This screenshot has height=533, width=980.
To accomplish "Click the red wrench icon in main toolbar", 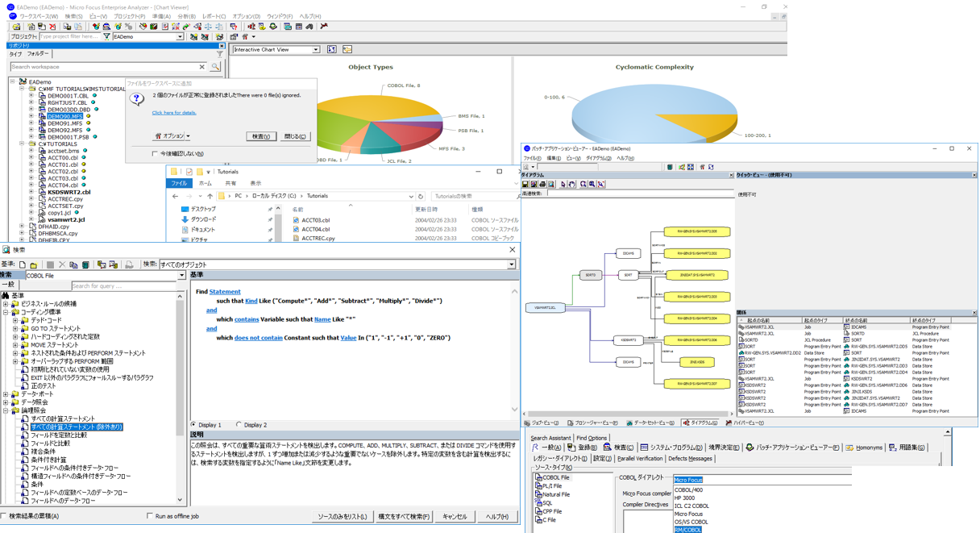I will tap(324, 27).
